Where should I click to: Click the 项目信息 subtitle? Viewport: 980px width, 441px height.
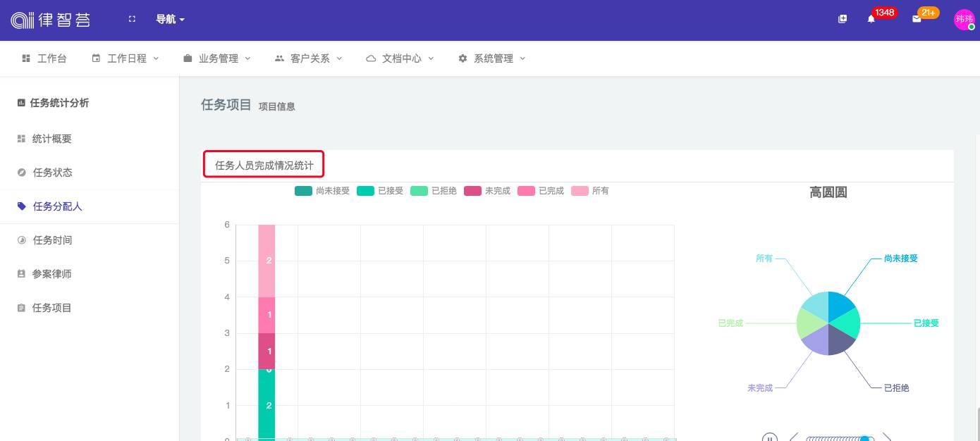(277, 106)
